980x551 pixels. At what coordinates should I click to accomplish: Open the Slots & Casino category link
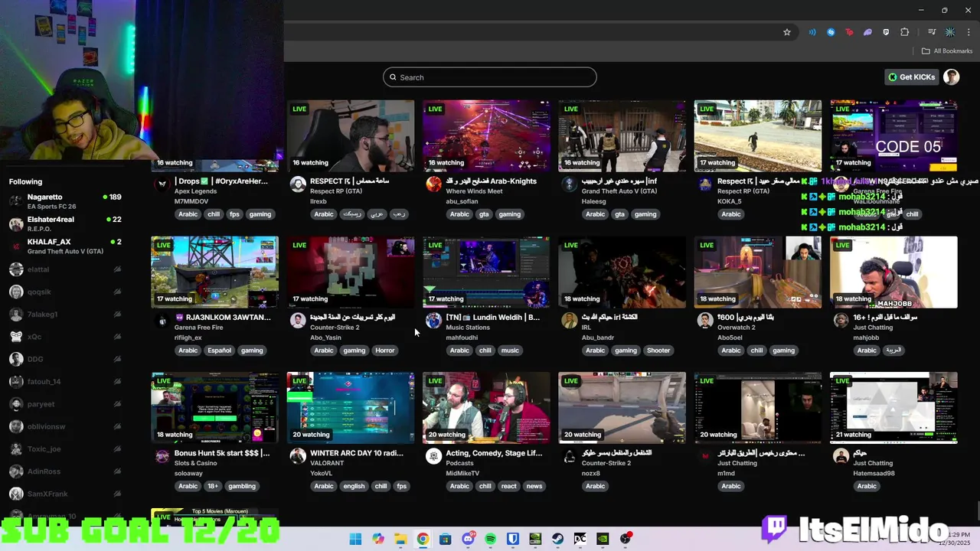tap(196, 463)
